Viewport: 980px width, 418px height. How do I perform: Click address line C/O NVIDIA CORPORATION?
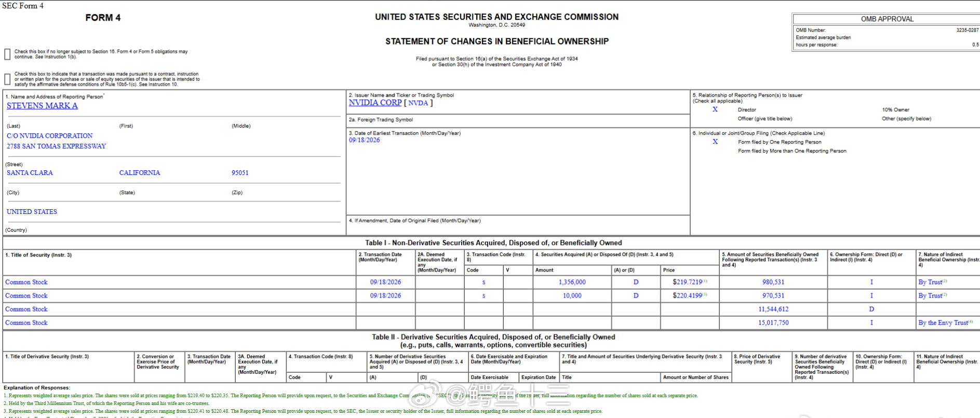(x=50, y=136)
